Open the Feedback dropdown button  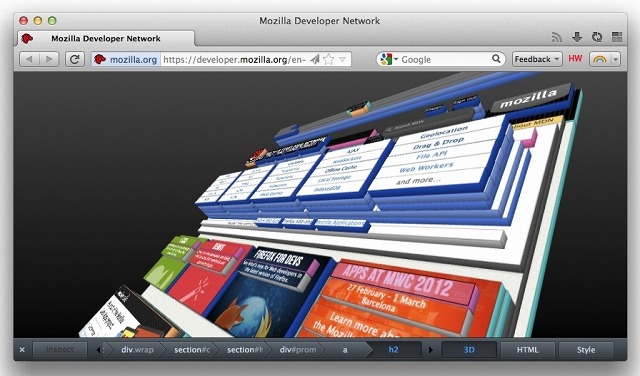pos(537,59)
